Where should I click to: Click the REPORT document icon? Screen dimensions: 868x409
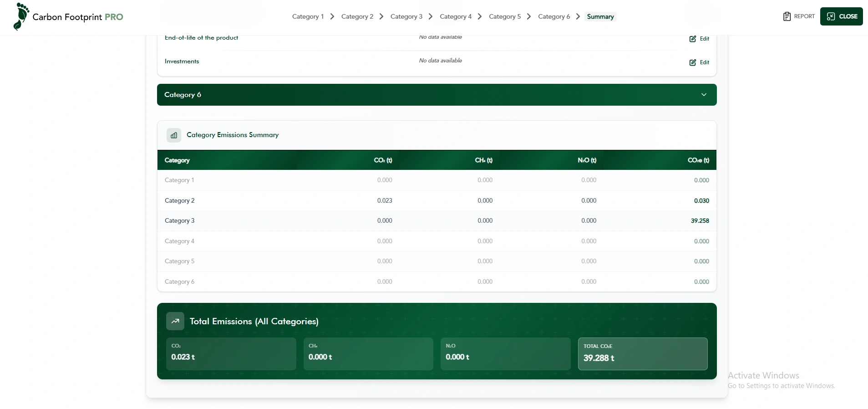[787, 16]
